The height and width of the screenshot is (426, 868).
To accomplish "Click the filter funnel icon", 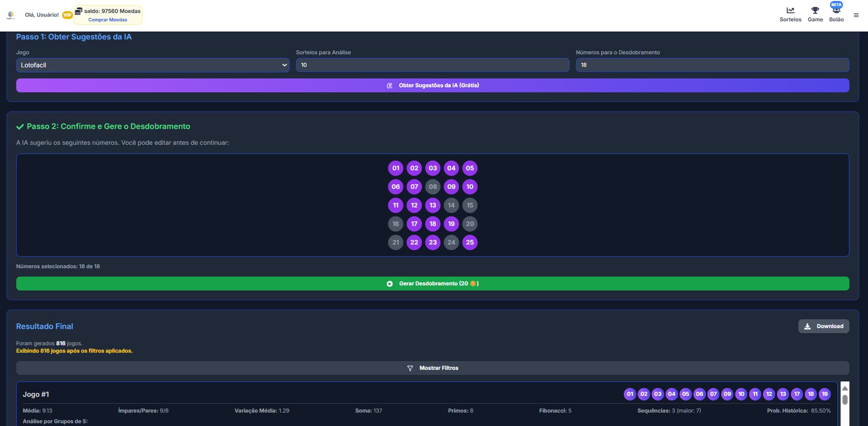I will [x=410, y=368].
